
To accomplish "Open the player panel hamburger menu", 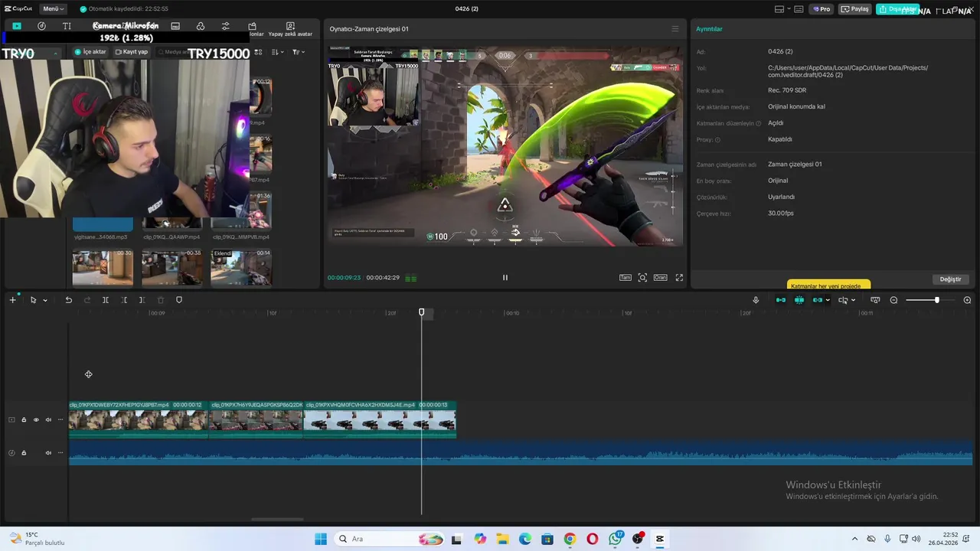I will click(x=675, y=29).
